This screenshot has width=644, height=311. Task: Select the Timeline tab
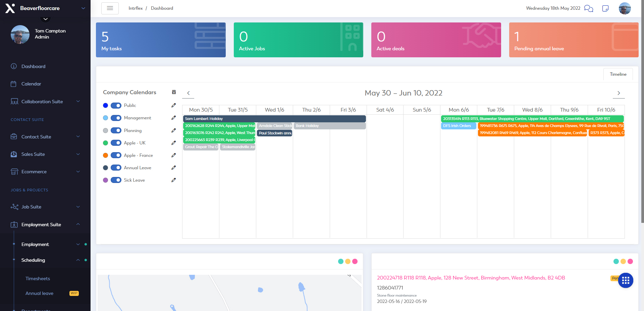pyautogui.click(x=618, y=74)
